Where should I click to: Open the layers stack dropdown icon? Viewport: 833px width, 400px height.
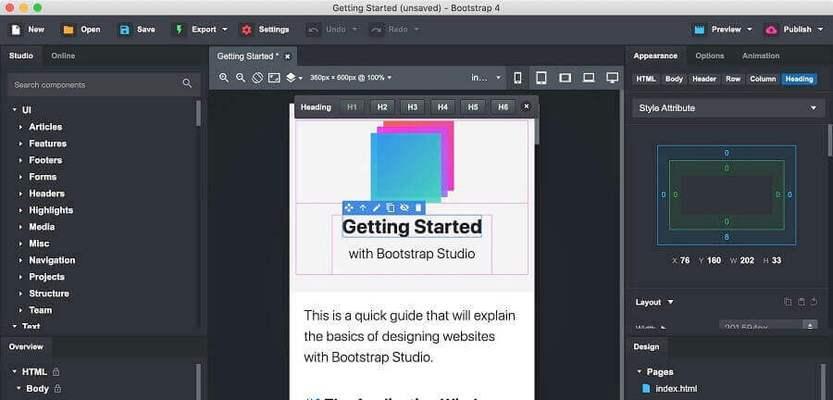294,78
